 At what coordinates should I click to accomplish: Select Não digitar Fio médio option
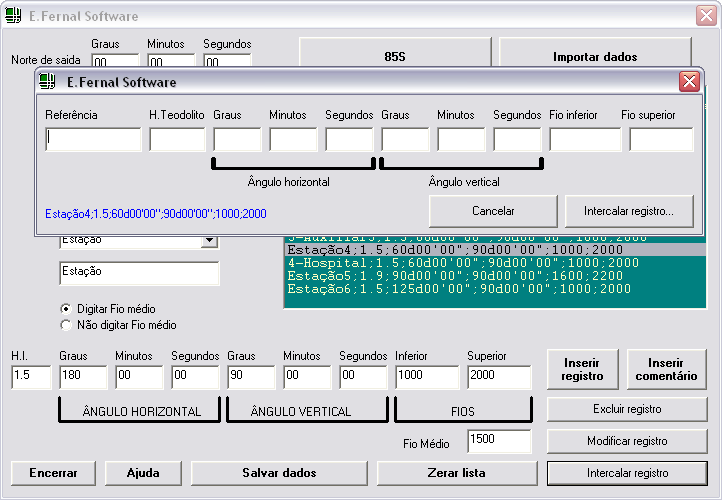click(67, 325)
